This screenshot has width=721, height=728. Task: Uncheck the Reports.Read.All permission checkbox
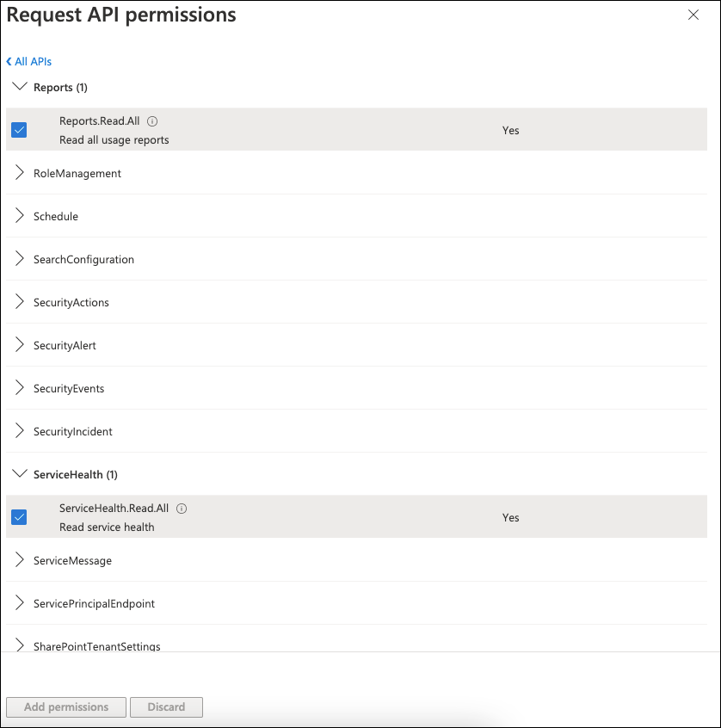coord(19,130)
